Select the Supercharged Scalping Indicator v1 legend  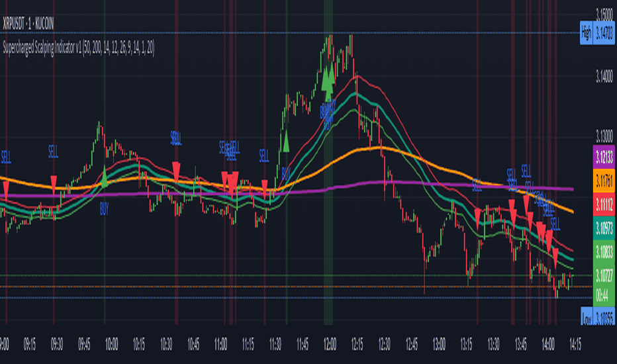click(79, 48)
